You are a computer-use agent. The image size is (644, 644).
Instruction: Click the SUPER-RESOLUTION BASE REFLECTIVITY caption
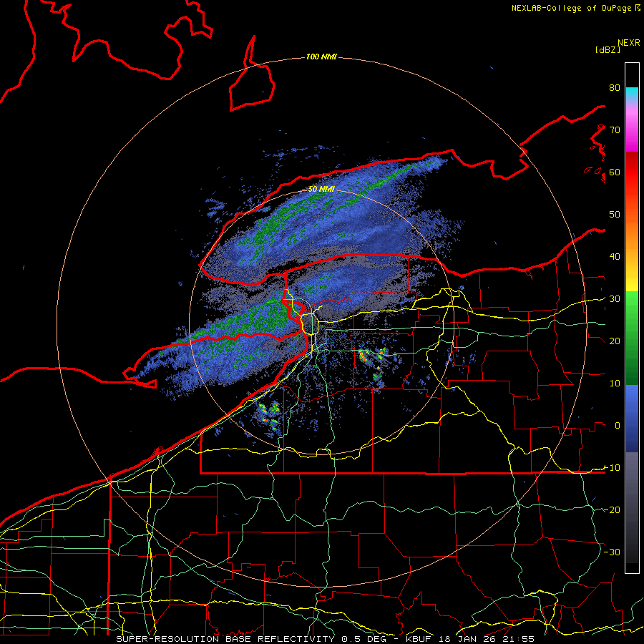point(225,639)
